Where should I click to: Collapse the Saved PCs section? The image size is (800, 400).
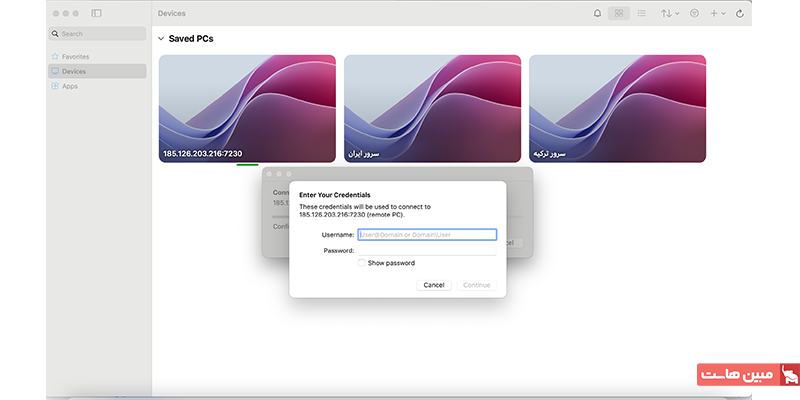pyautogui.click(x=161, y=39)
